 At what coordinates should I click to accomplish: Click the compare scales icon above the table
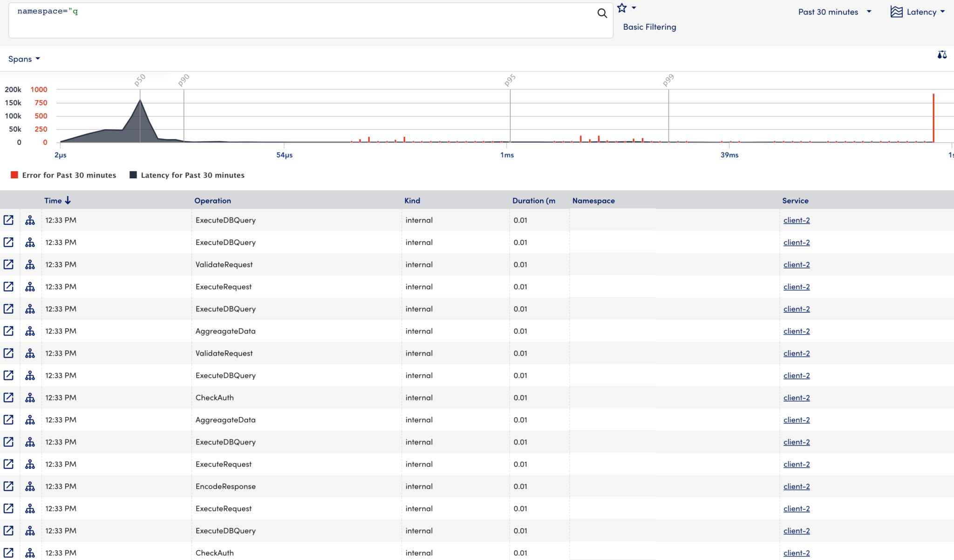click(x=941, y=55)
